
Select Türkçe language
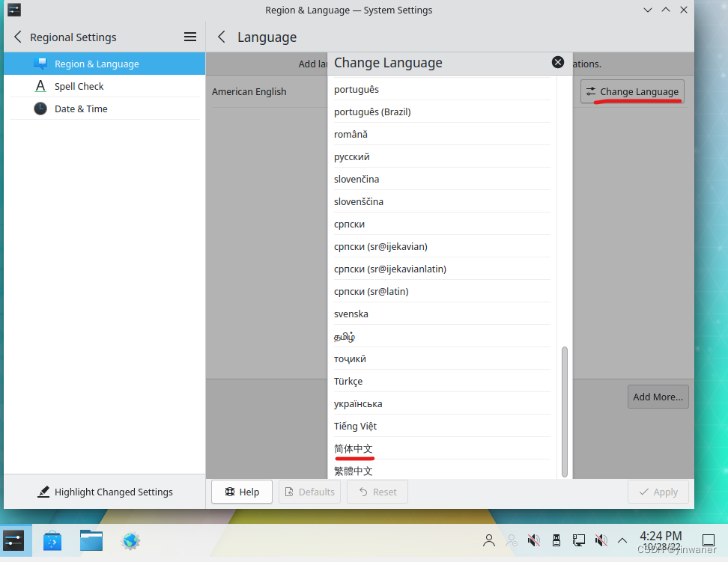pos(442,382)
